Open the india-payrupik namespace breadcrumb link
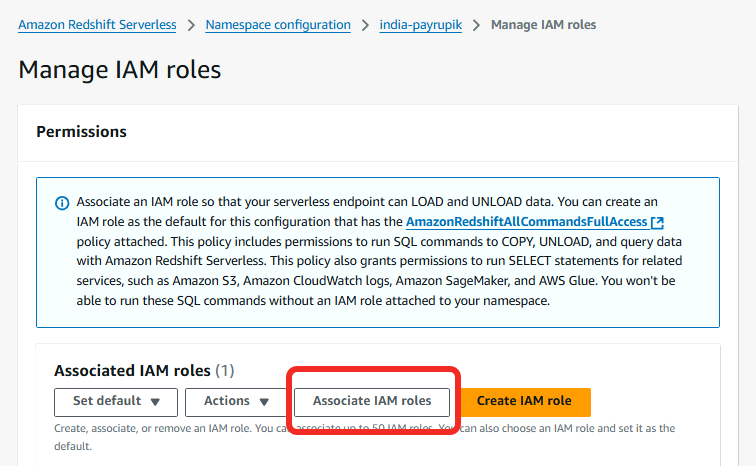Viewport: 756px width, 466px height. coord(421,25)
